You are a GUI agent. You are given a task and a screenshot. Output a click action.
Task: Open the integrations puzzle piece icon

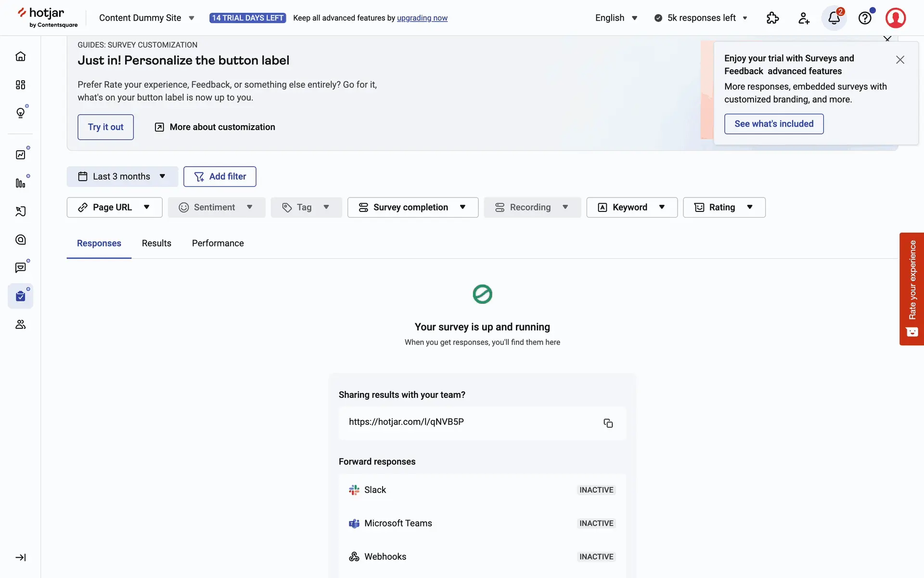pyautogui.click(x=772, y=18)
